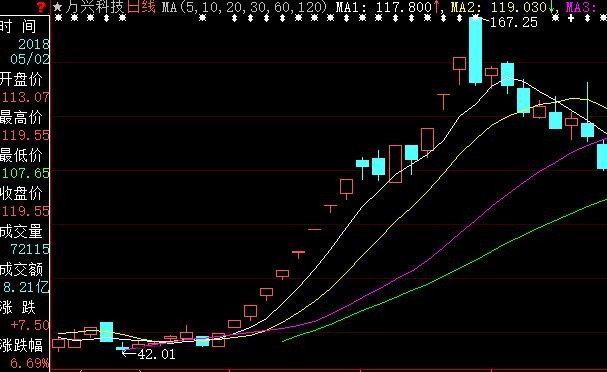The width and height of the screenshot is (607, 372).
Task: Click the turnover value 8.21亿
Action: (x=26, y=287)
